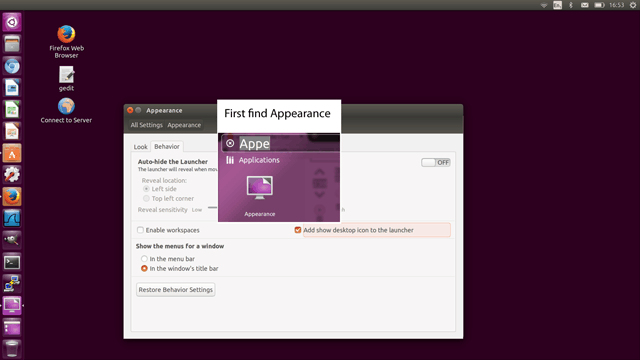
Task: Switch to the Behavior tab
Action: (167, 146)
